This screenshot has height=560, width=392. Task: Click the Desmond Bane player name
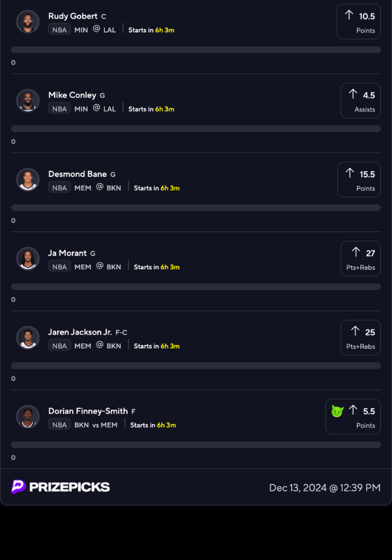(x=77, y=174)
